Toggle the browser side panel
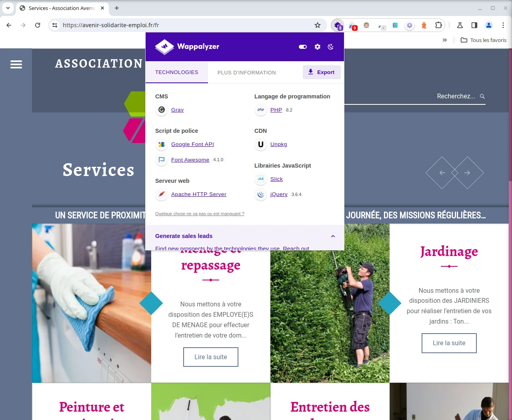Image resolution: width=512 pixels, height=420 pixels. (x=474, y=25)
